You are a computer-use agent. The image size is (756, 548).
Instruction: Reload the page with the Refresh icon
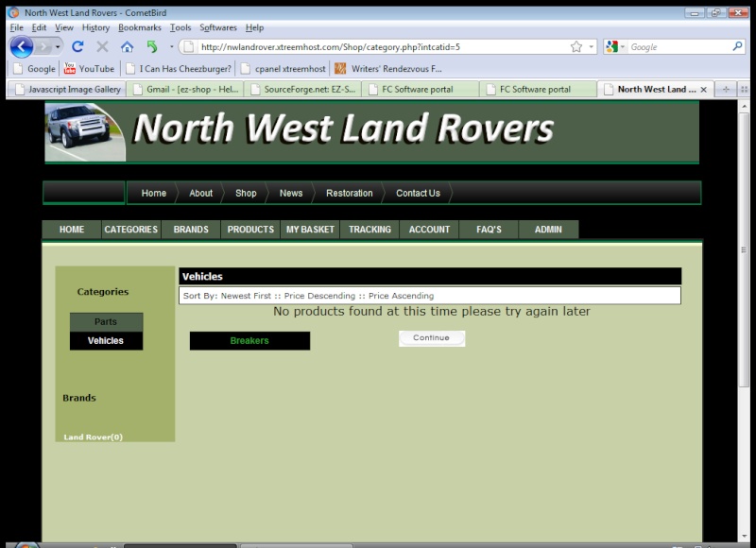point(77,46)
